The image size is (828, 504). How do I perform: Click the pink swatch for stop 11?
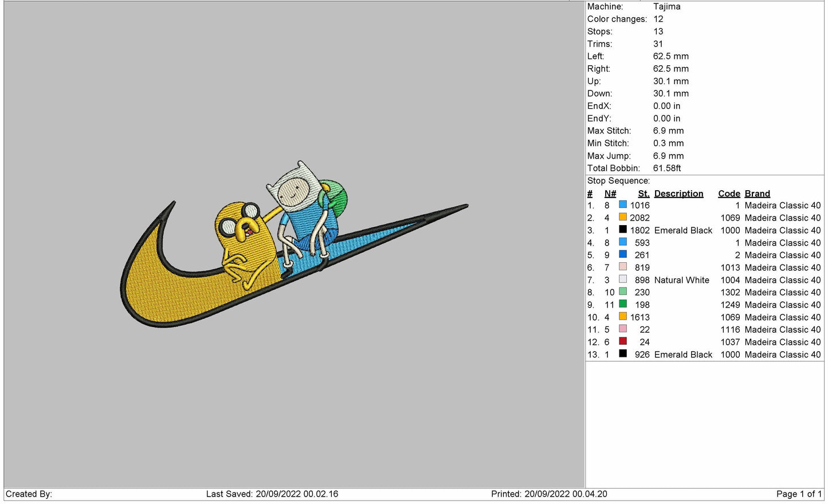point(622,329)
